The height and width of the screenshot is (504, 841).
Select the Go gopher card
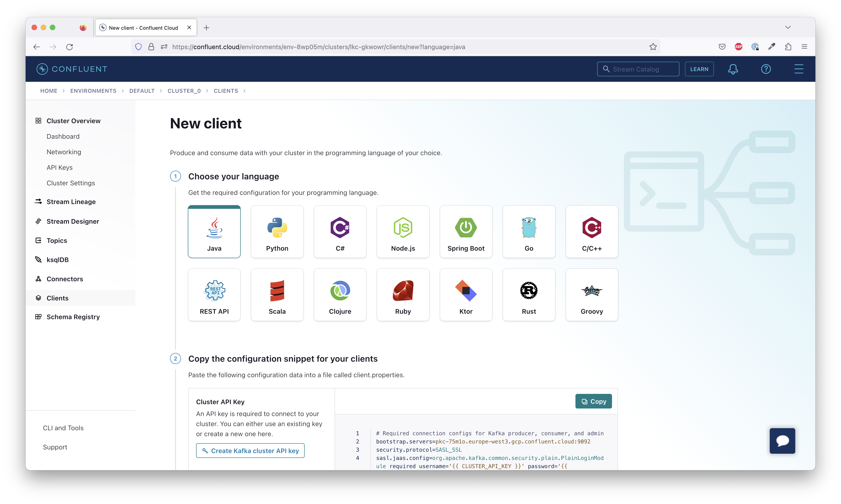click(529, 232)
